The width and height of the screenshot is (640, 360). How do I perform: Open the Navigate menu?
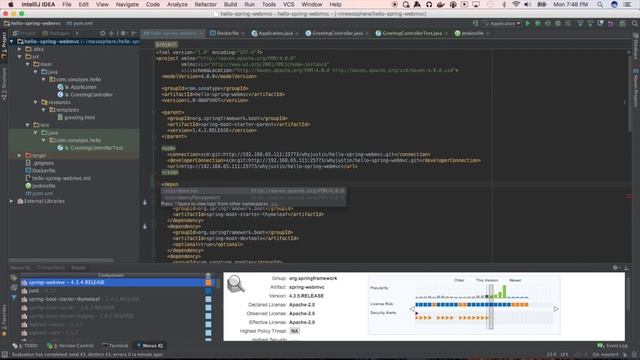pos(127,4)
